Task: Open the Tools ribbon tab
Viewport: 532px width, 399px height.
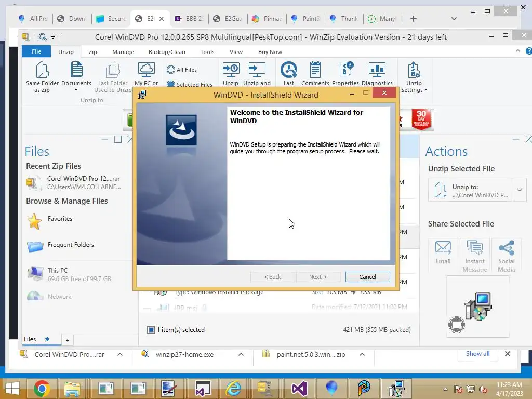Action: pos(207,52)
